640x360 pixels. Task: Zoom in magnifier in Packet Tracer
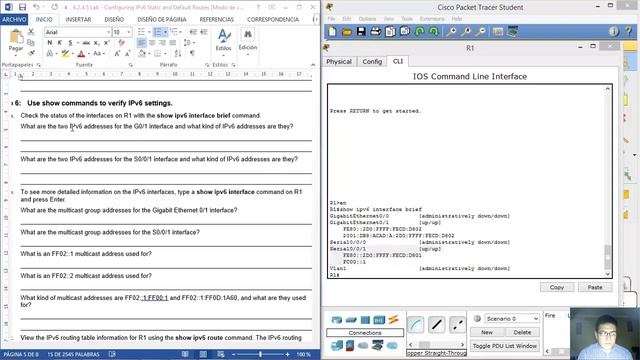pos(451,31)
